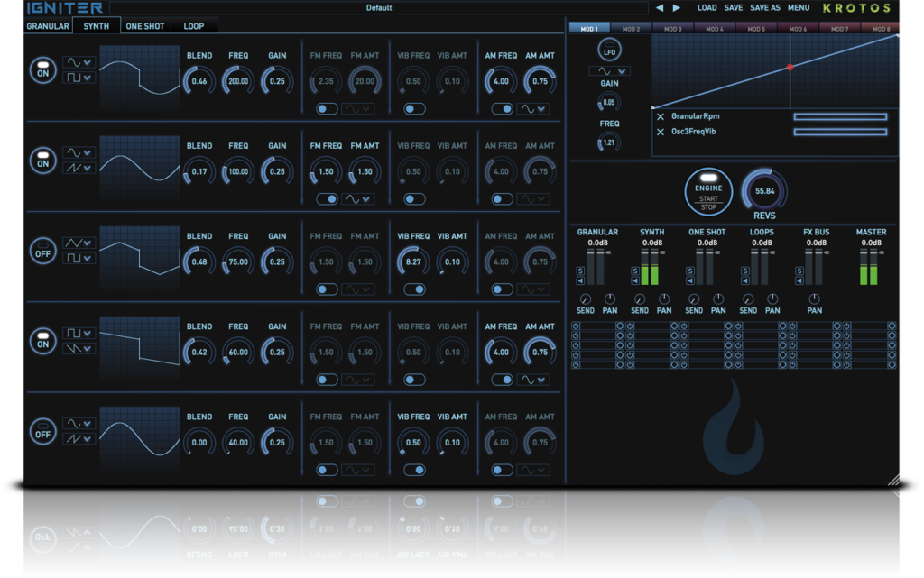This screenshot has height=578, width=924.
Task: Click the SAVE AS button
Action: click(x=765, y=7)
